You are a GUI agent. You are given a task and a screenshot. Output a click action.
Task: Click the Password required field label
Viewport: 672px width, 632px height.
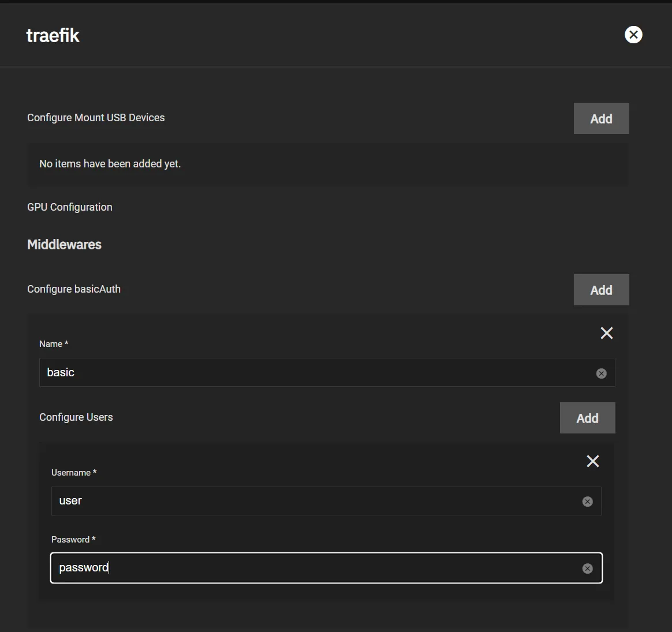coord(73,539)
